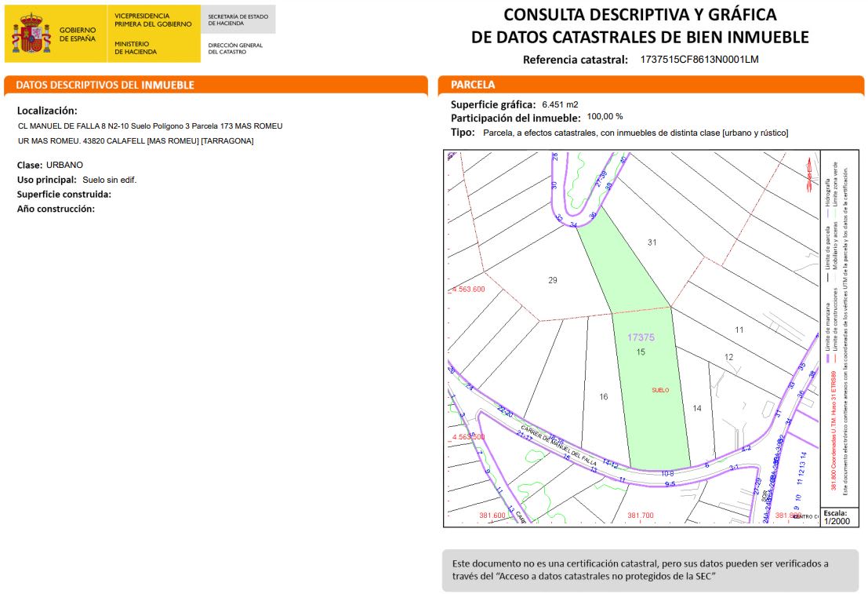Click the Spanish coat of arms emblem
The width and height of the screenshot is (868, 594).
point(31,34)
